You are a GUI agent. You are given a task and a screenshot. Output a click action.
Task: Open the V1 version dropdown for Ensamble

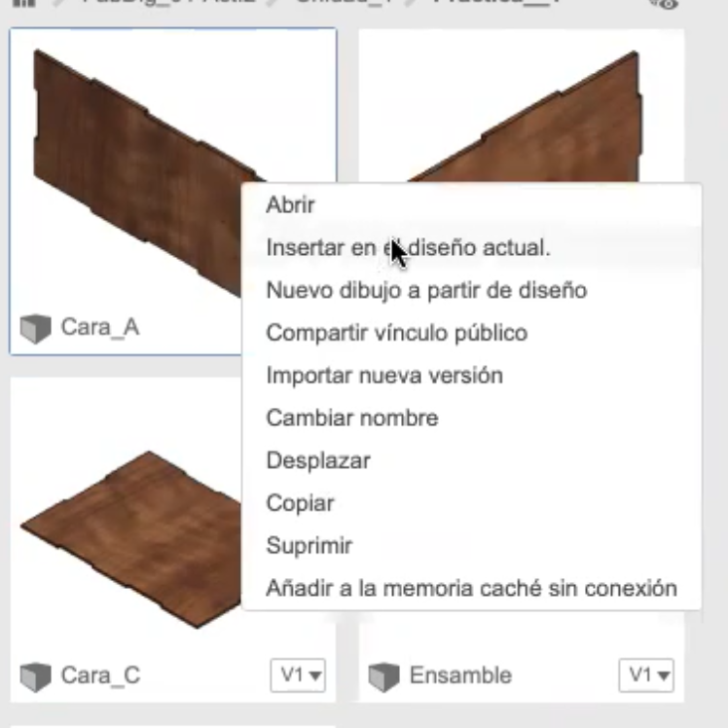click(x=646, y=675)
